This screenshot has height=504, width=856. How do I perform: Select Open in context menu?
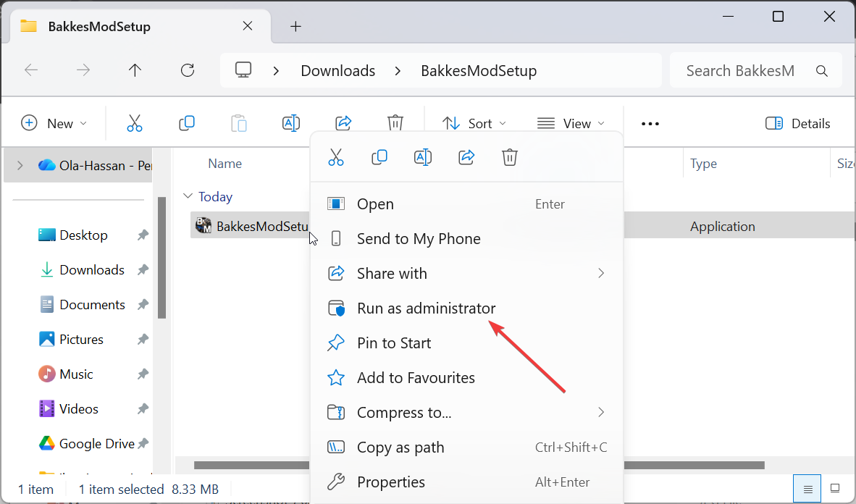pyautogui.click(x=466, y=203)
